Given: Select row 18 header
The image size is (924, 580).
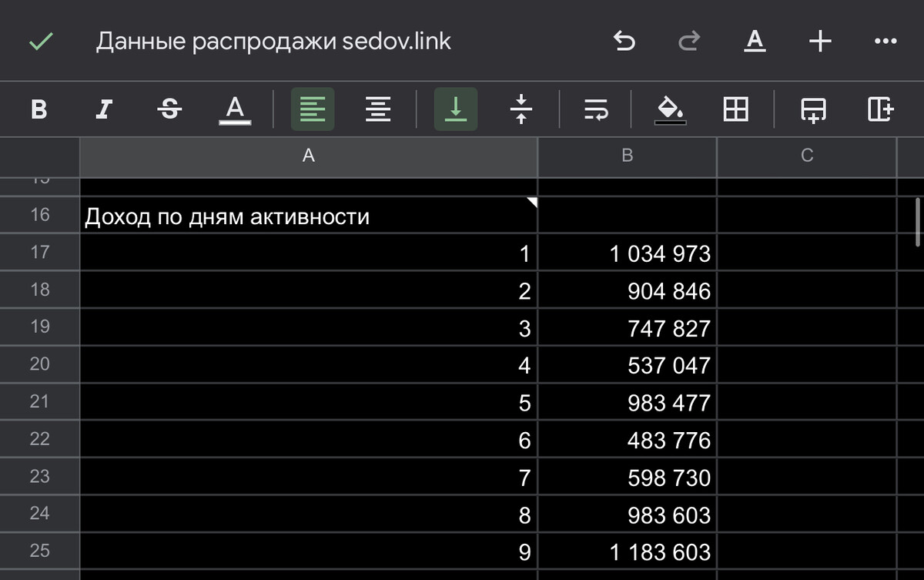Looking at the screenshot, I should click(40, 290).
